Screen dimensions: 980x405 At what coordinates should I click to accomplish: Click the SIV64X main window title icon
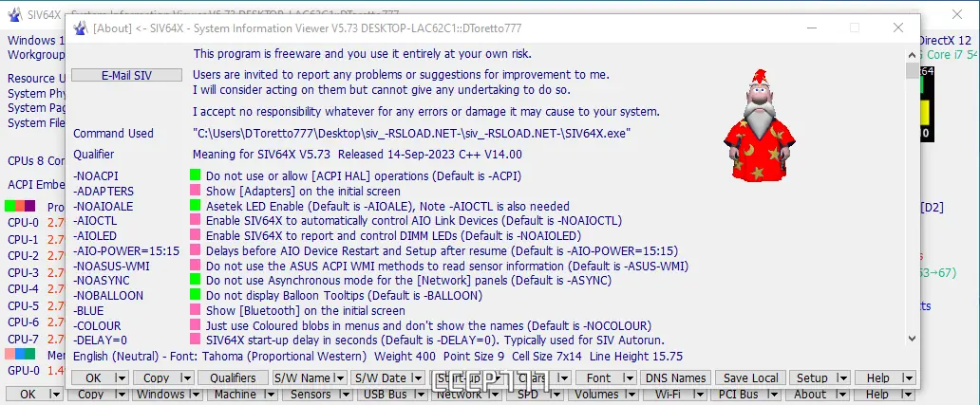14,14
